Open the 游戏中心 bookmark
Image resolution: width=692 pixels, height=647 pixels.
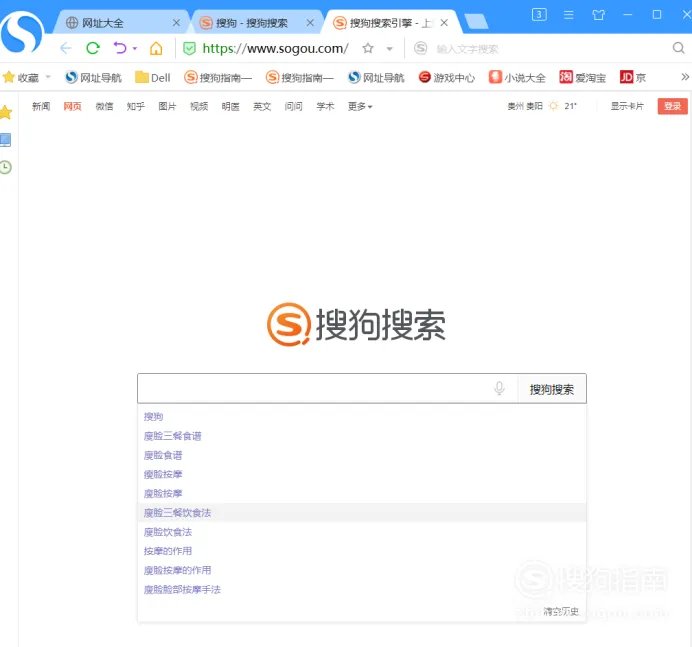pos(447,78)
